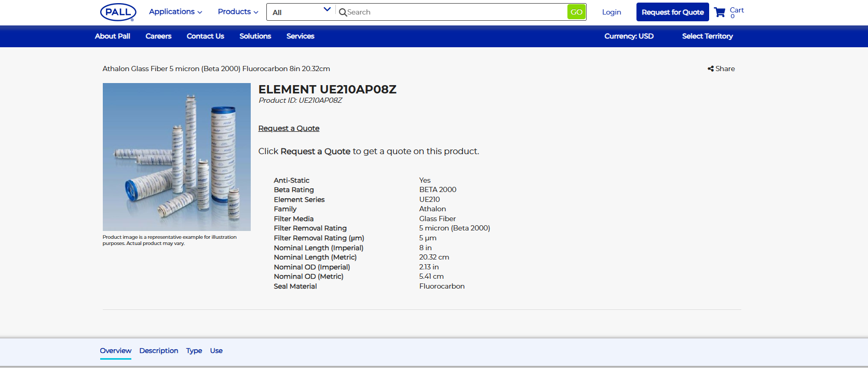
Task: Click the search magnifier icon
Action: coord(343,12)
